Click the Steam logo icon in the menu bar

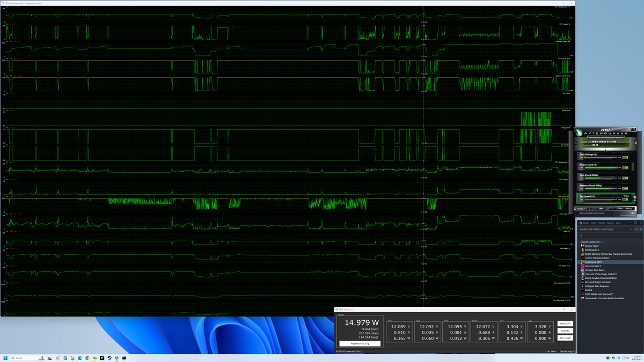click(581, 223)
